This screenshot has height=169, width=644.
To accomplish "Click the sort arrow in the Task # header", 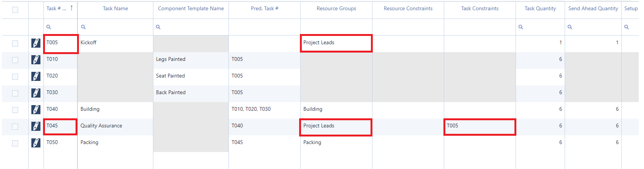I will (71, 8).
